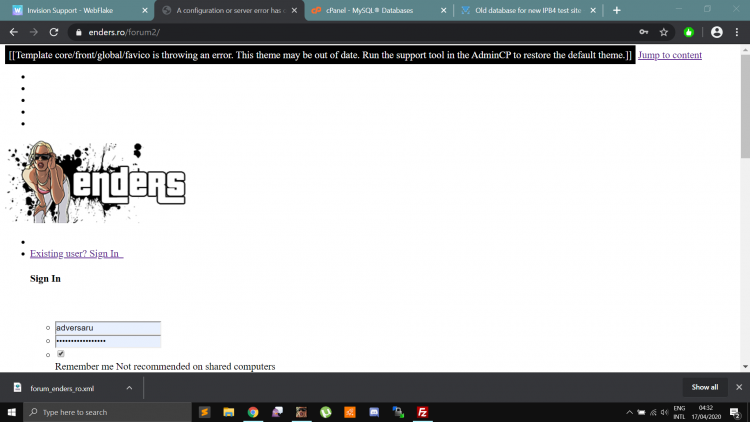
Task: Open the clock showing 04:32
Action: 706,412
